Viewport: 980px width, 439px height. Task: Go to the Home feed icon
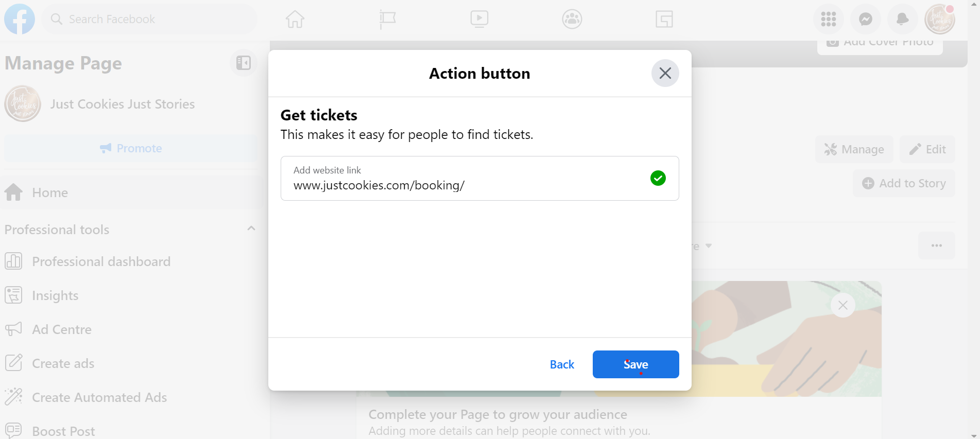(x=295, y=19)
